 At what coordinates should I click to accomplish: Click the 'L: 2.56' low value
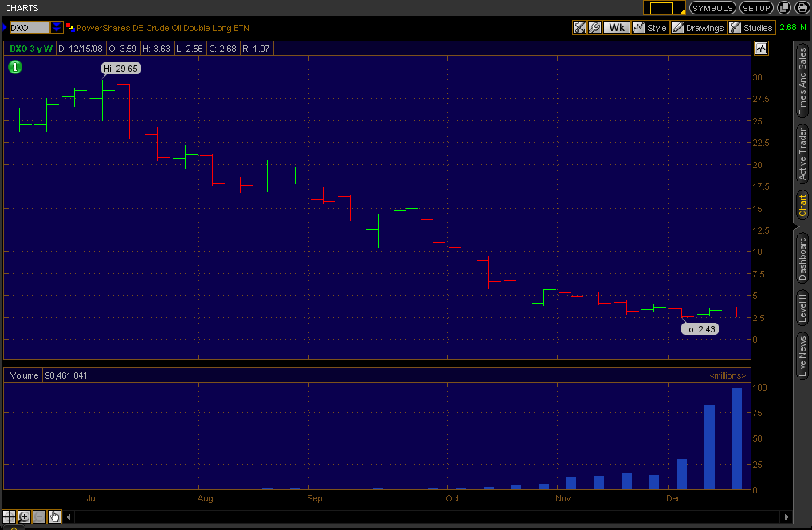[x=190, y=49]
